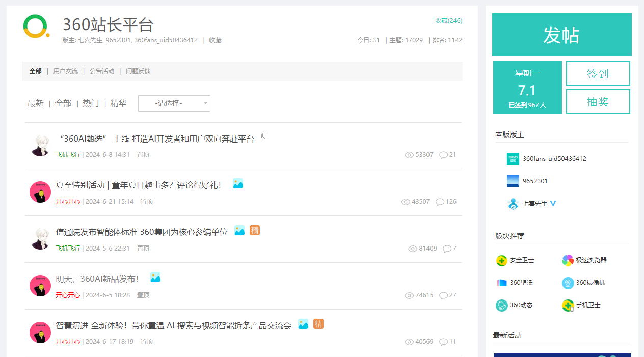This screenshot has height=357, width=644.
Task: Open 极速浏览器 board icon
Action: (568, 261)
